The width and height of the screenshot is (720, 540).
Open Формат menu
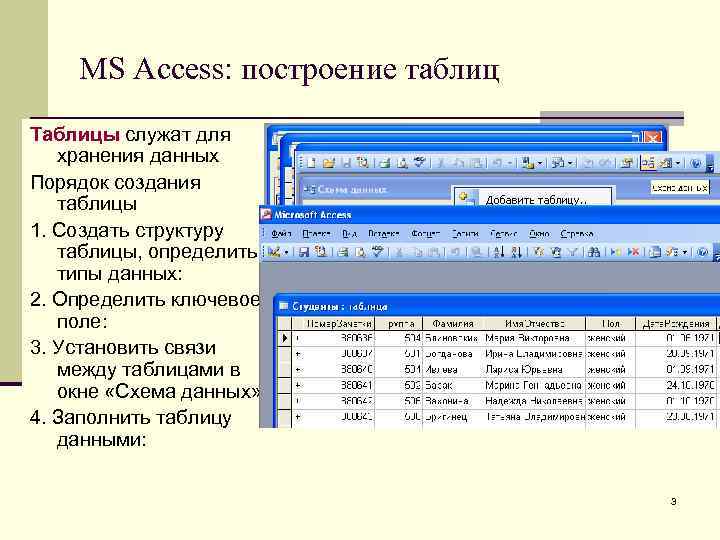(425, 234)
